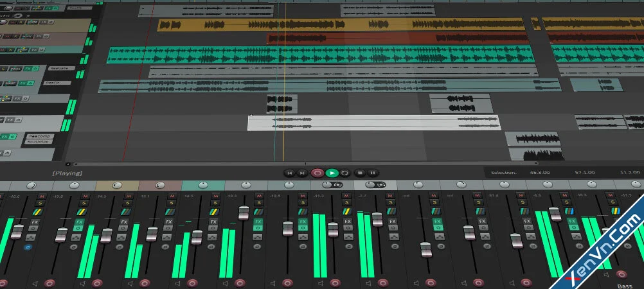Open envelope button on the tan mixer channel
The height and width of the screenshot is (289, 644).
121,237
